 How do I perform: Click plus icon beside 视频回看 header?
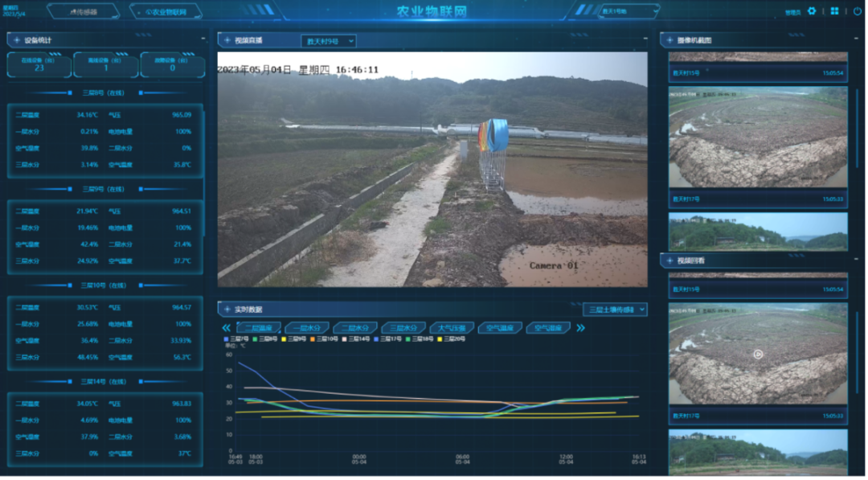pyautogui.click(x=669, y=261)
